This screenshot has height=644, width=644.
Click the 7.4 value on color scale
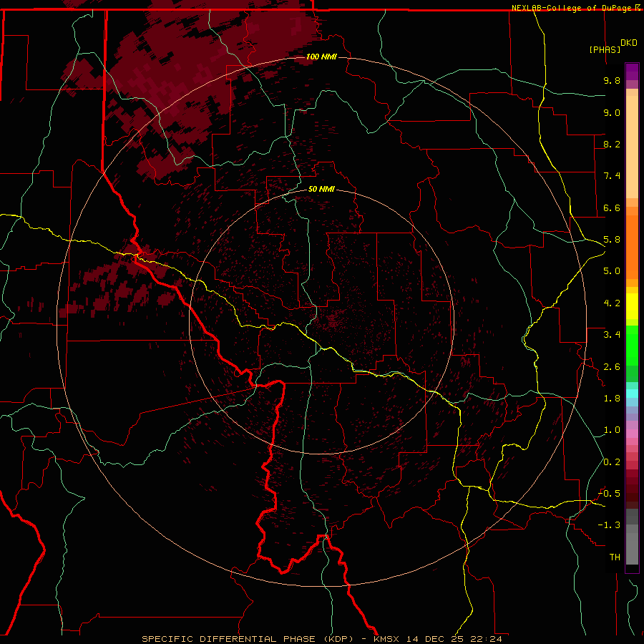(612, 176)
